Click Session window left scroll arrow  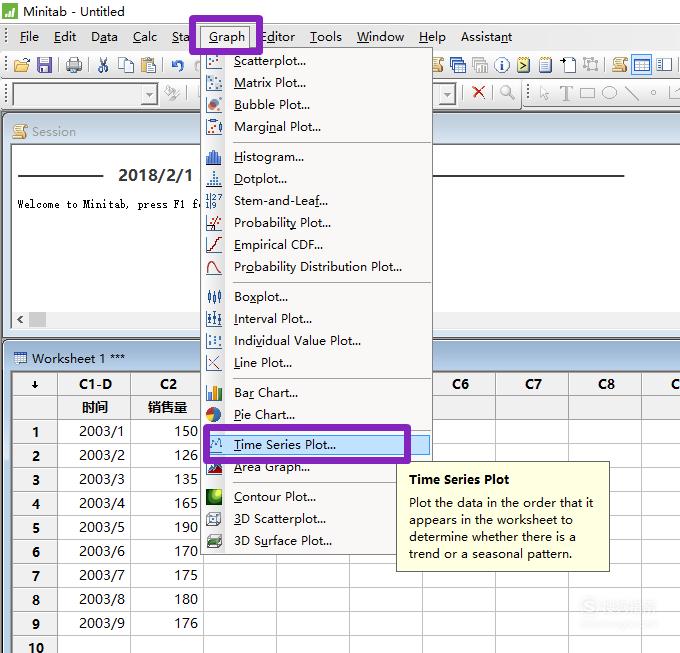point(20,320)
